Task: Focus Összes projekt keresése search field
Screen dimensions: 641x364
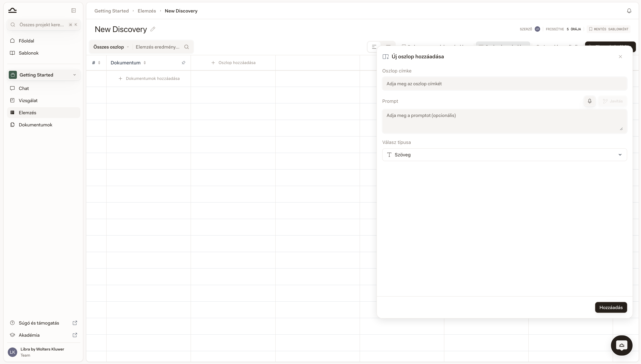Action: [44, 24]
